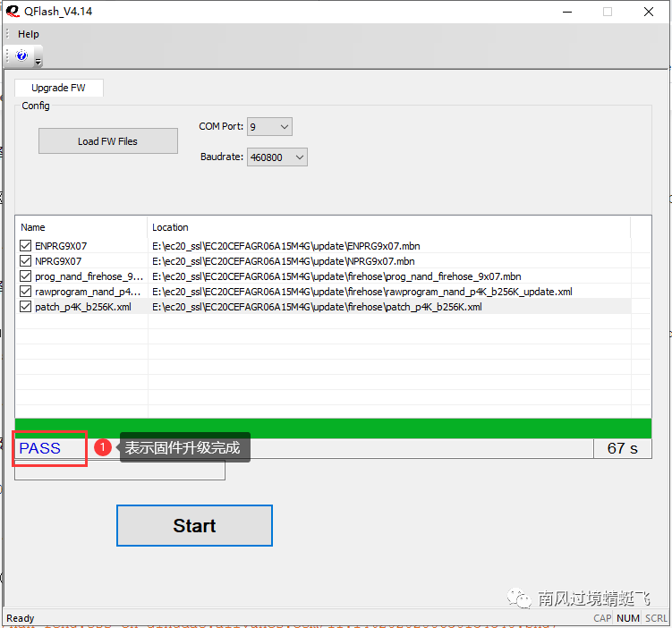
Task: Click the Load FW Files button
Action: pyautogui.click(x=108, y=141)
